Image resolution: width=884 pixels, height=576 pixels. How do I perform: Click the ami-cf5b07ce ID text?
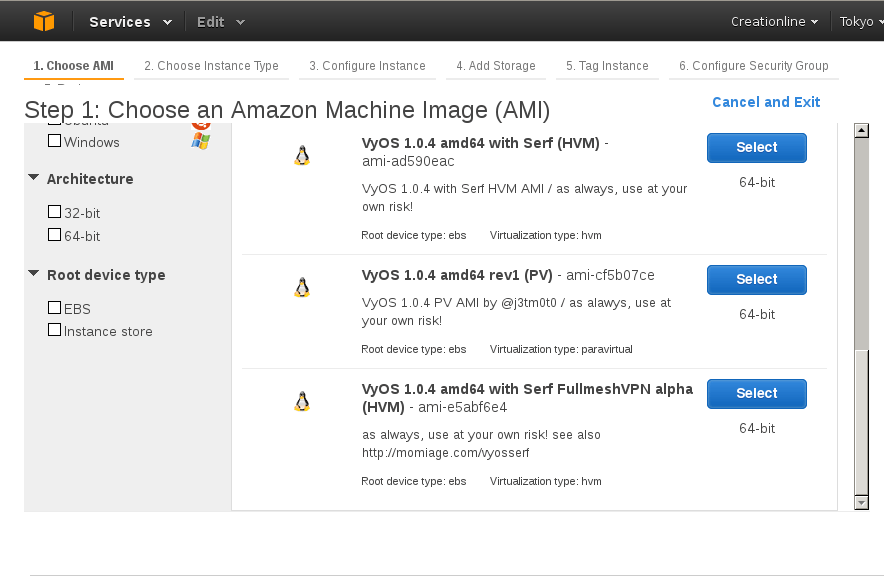tap(610, 275)
